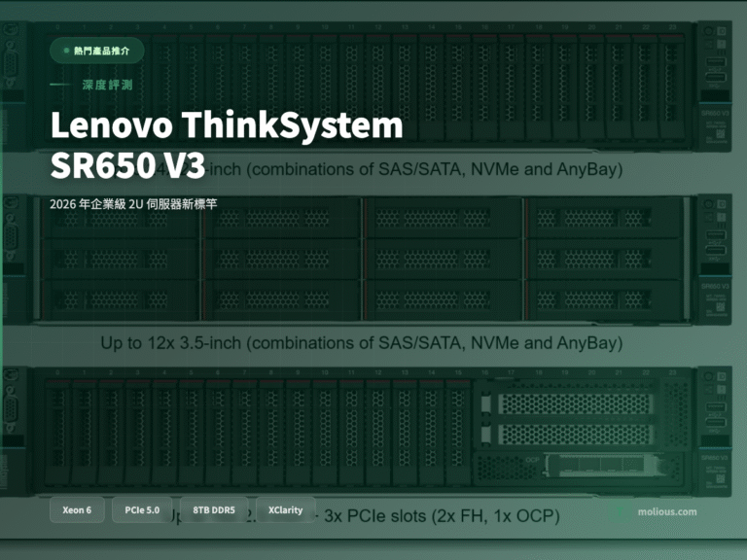Click the Xeon 6 tag
Image resolution: width=747 pixels, height=560 pixels.
click(77, 510)
